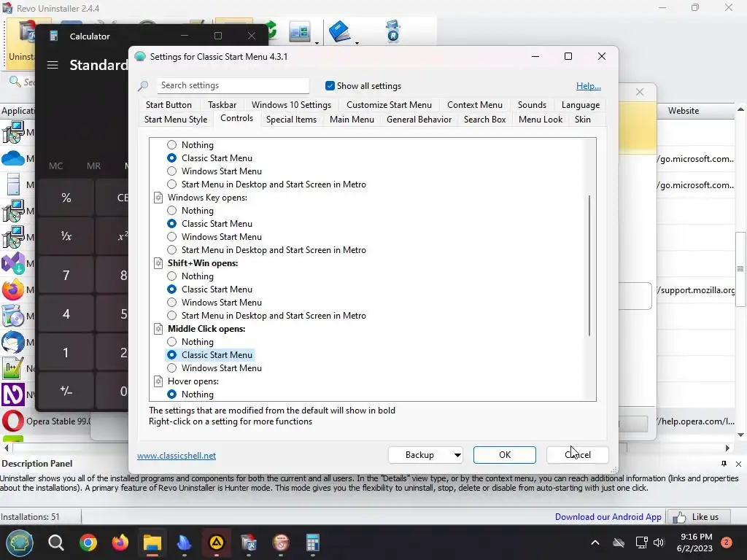Click the View icon in Revo toolbar
This screenshot has width=747, height=560.
click(300, 32)
